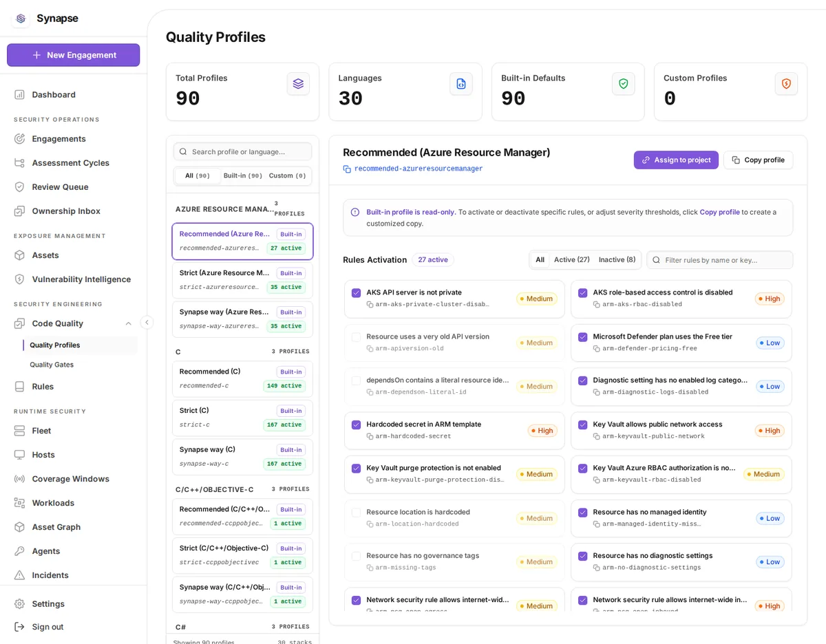Select Synapse way (C) profile

point(242,457)
